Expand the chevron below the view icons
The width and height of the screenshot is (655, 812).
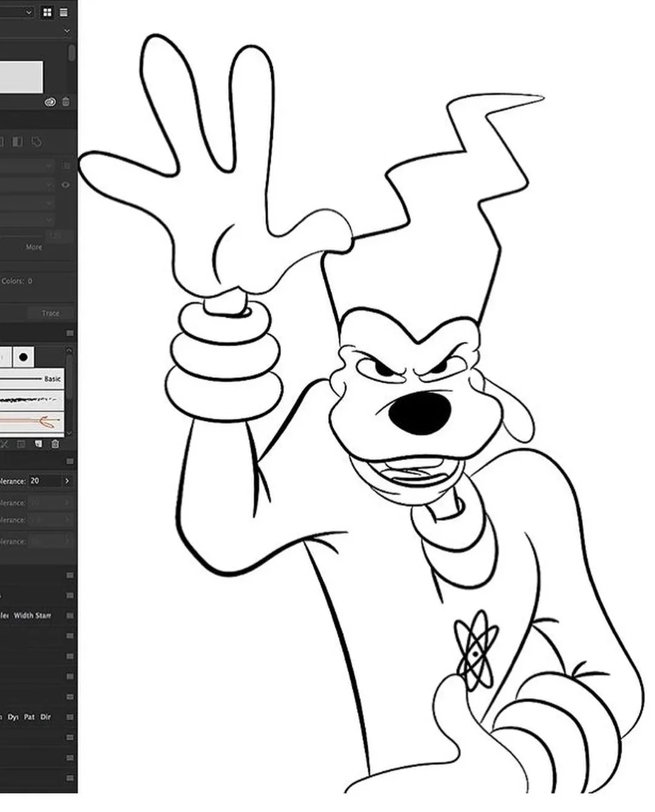(x=67, y=30)
